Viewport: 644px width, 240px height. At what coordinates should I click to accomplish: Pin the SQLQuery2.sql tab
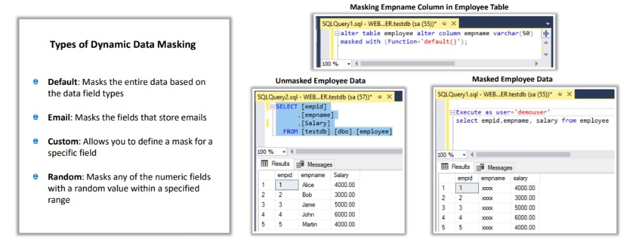[379, 97]
